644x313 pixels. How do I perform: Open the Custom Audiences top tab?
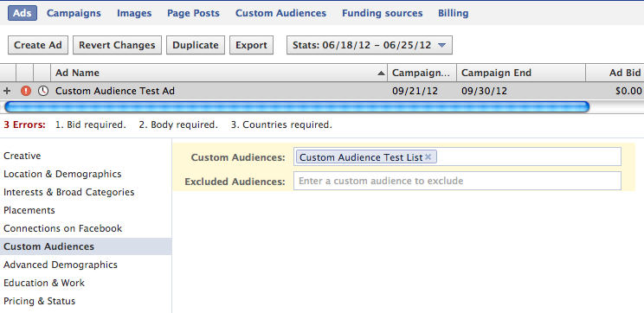pos(281,13)
